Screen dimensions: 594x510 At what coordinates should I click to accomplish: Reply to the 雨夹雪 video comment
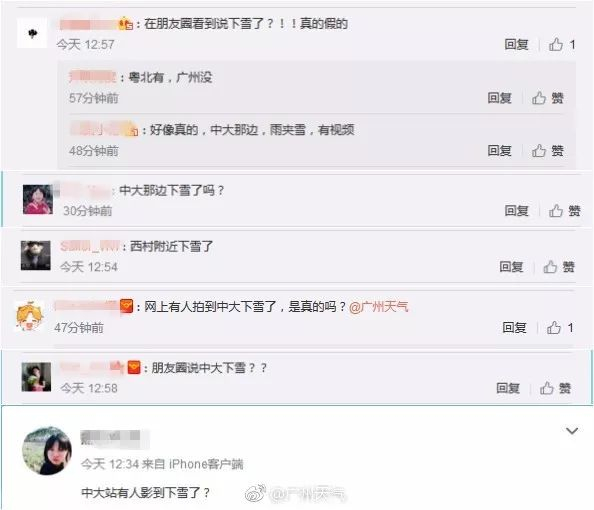(499, 151)
